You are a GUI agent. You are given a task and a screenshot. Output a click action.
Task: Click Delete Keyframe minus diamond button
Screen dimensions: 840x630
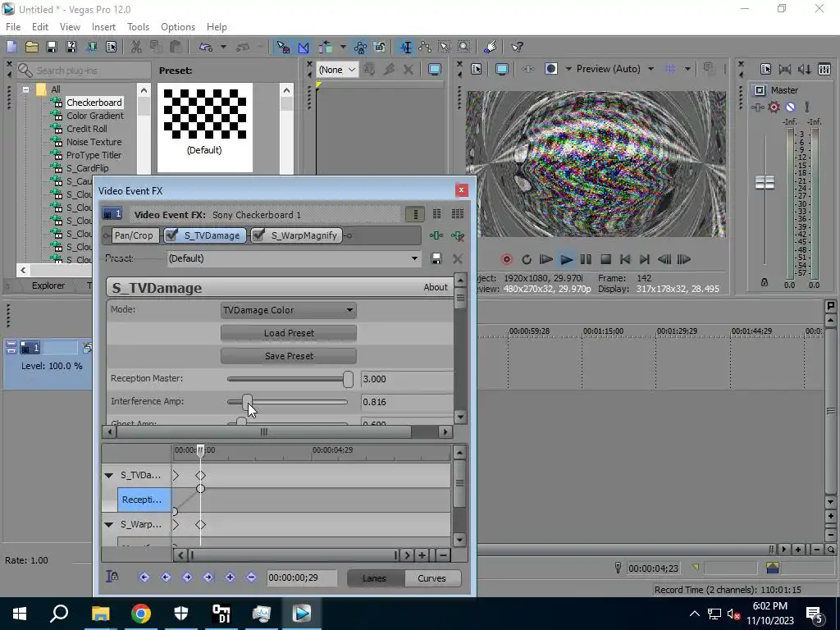tap(251, 577)
